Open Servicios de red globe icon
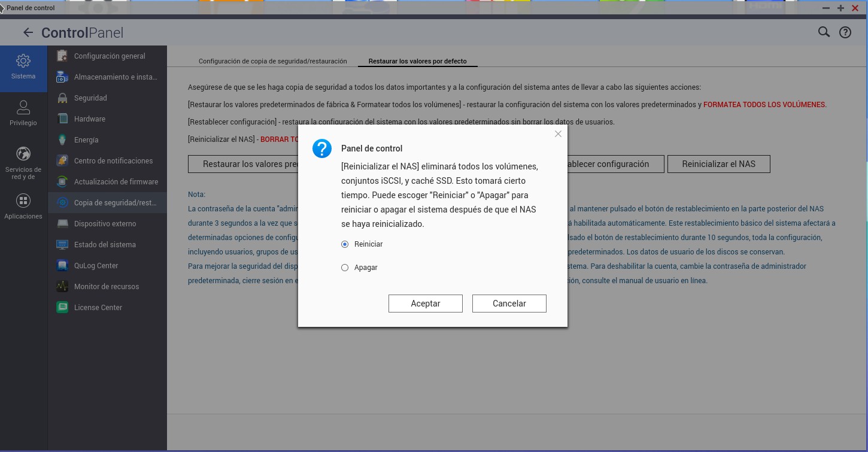 click(x=23, y=154)
